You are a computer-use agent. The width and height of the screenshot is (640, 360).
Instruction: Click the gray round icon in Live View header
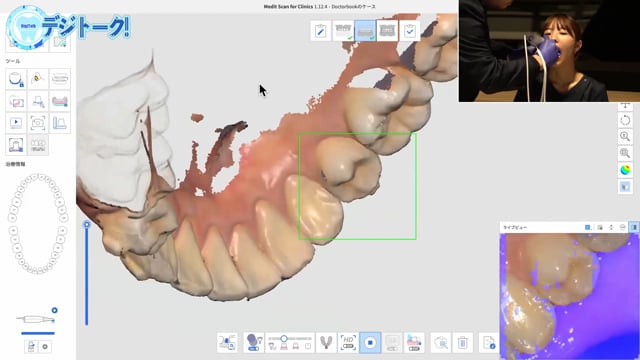(x=622, y=227)
